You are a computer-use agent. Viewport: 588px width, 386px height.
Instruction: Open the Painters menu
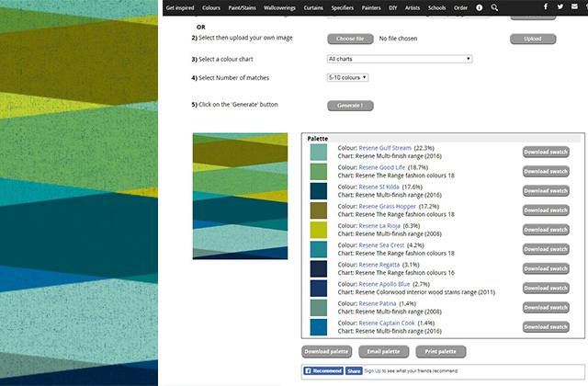[371, 8]
